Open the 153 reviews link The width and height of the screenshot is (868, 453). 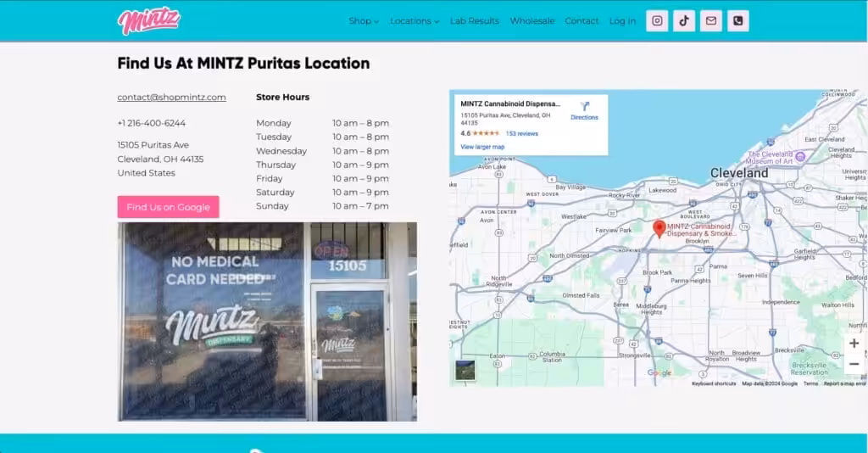pos(522,133)
